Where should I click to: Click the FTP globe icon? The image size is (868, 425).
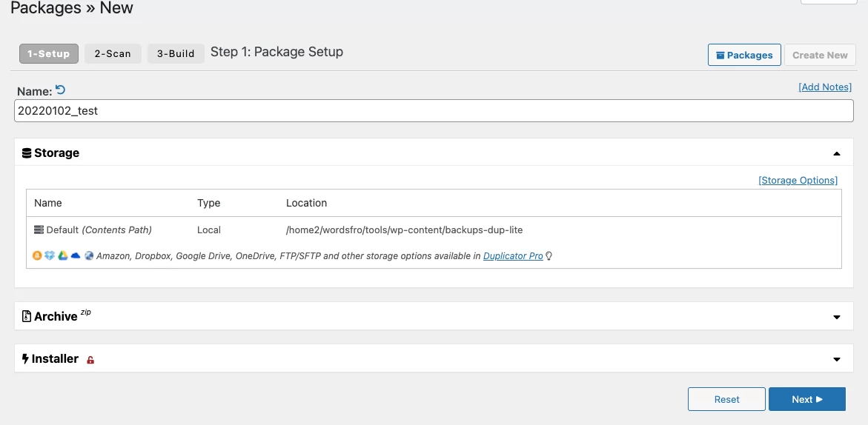[x=88, y=255]
